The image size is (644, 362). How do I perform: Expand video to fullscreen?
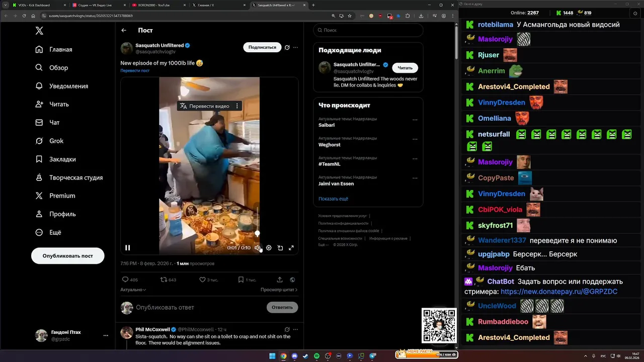click(x=291, y=248)
